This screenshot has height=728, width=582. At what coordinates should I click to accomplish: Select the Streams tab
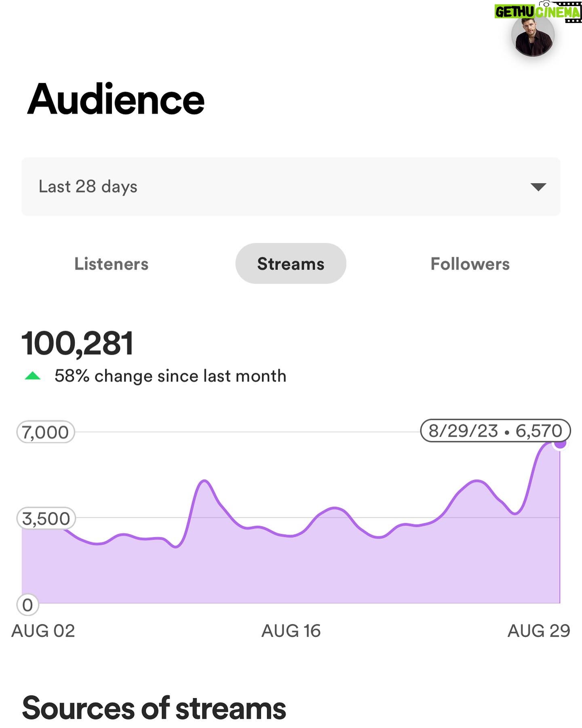tap(291, 264)
